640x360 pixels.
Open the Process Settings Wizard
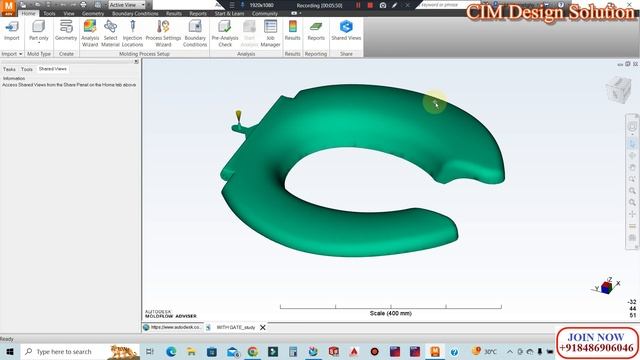pyautogui.click(x=163, y=33)
